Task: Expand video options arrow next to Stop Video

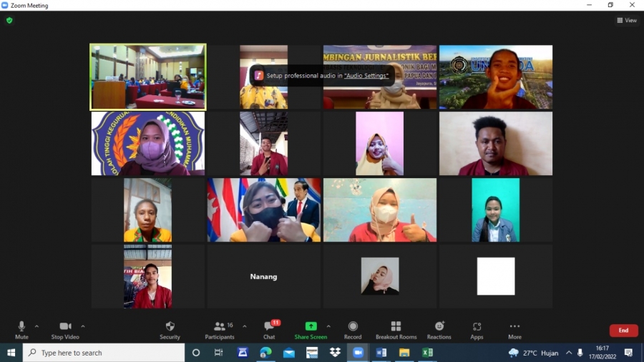Action: (x=83, y=326)
